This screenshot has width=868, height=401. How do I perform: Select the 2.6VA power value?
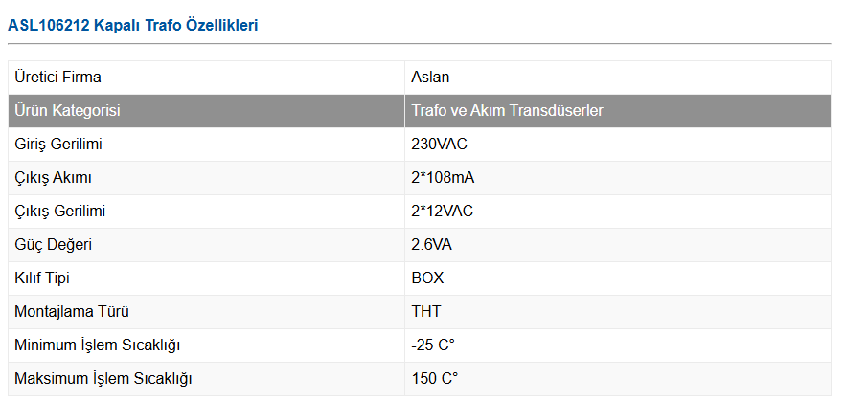point(431,245)
